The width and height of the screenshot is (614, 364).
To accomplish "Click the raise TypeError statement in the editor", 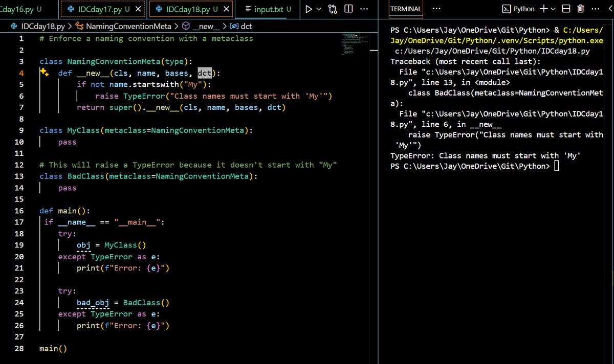I will point(214,96).
